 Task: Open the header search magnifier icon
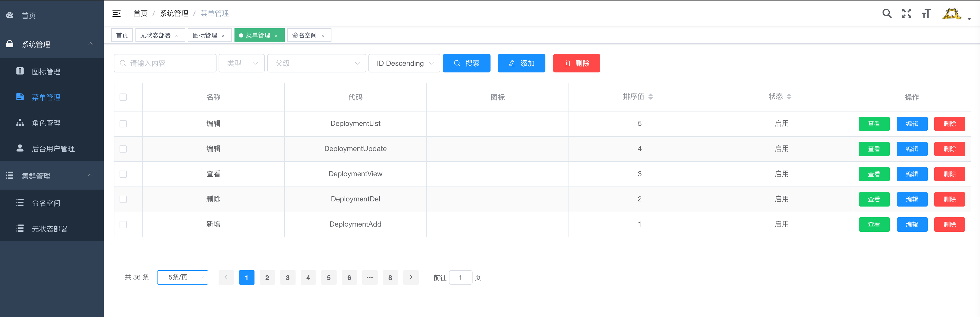pos(887,14)
